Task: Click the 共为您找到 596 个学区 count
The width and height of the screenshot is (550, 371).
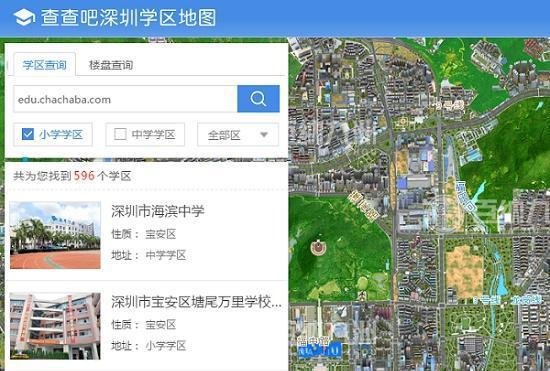Action: [72, 176]
